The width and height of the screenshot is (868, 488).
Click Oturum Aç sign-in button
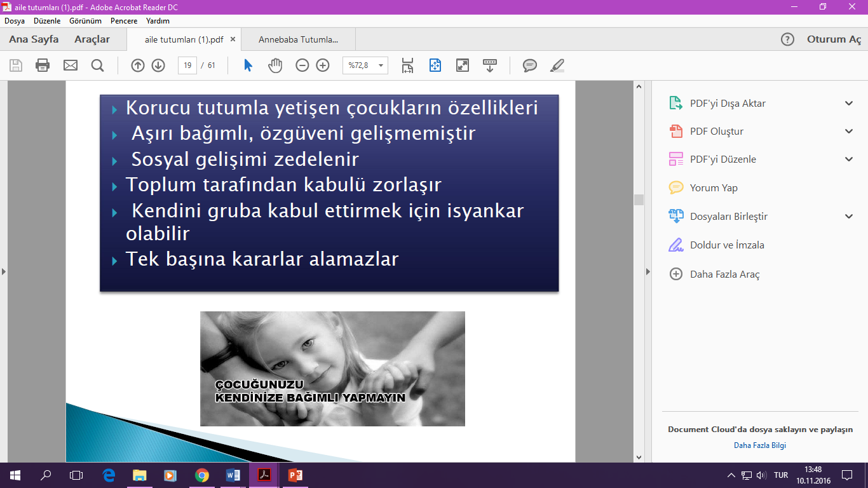(x=834, y=39)
